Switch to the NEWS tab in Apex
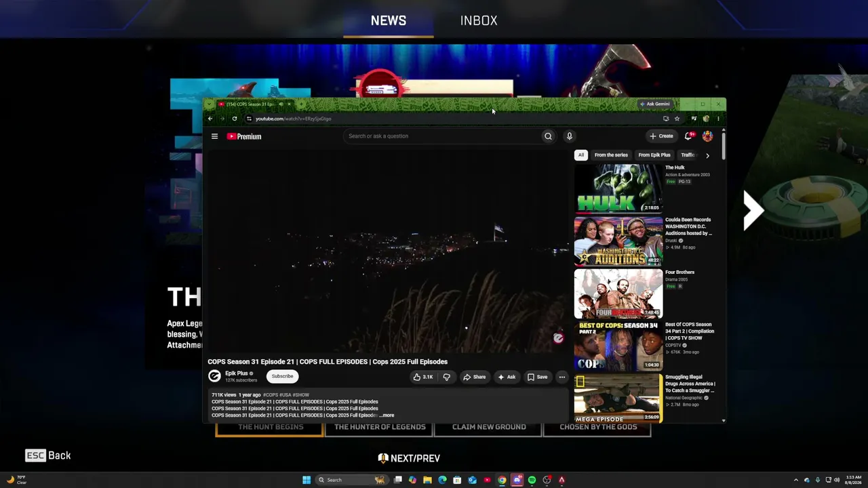Image resolution: width=868 pixels, height=488 pixels. pyautogui.click(x=389, y=20)
